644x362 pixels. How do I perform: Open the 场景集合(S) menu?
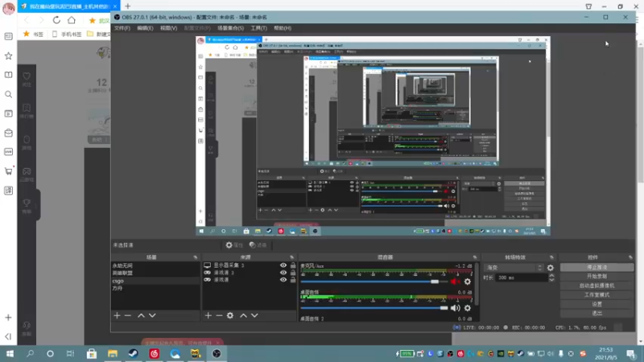(230, 28)
